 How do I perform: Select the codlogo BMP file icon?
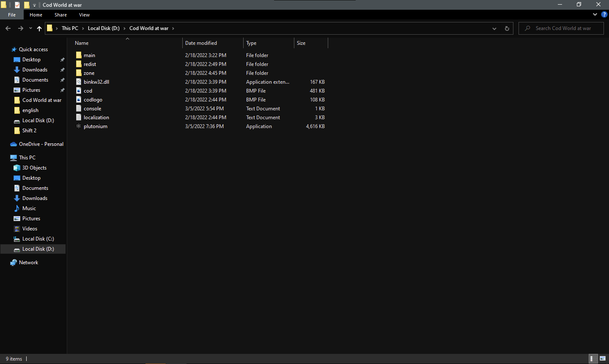(79, 100)
